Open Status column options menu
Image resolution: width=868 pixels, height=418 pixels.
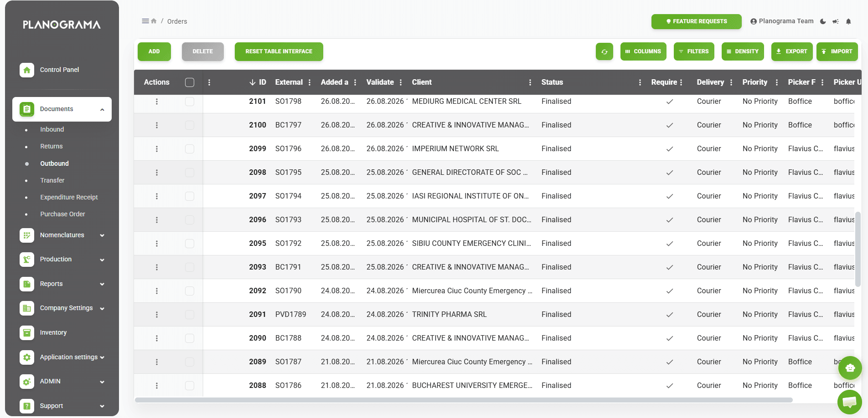click(640, 82)
